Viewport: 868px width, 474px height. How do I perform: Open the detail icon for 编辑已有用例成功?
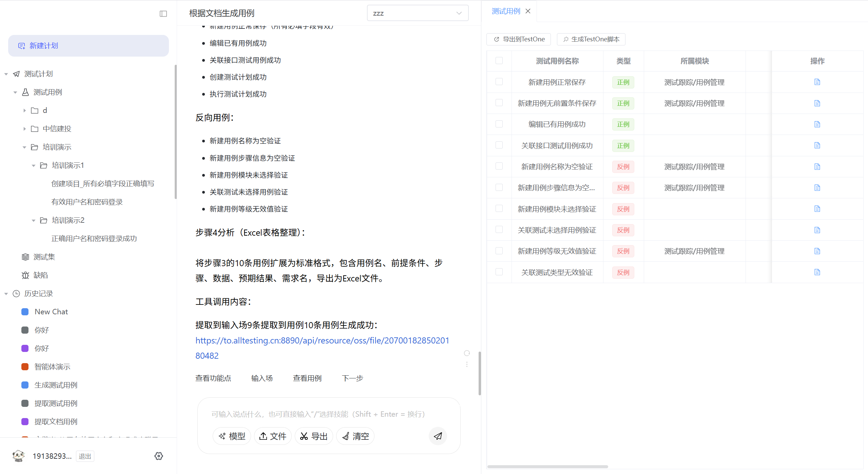(x=817, y=124)
